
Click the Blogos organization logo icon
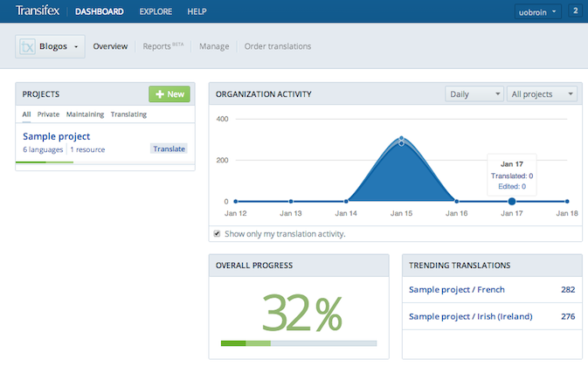click(x=27, y=46)
